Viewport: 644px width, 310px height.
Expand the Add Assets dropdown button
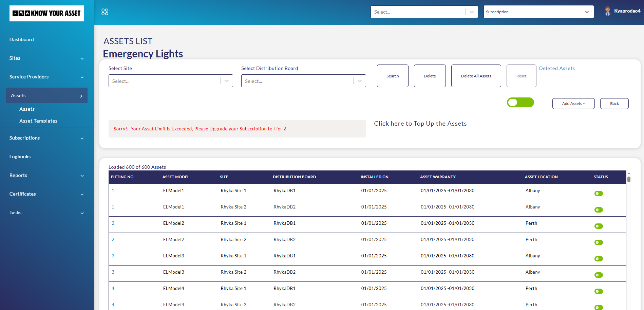(x=573, y=104)
